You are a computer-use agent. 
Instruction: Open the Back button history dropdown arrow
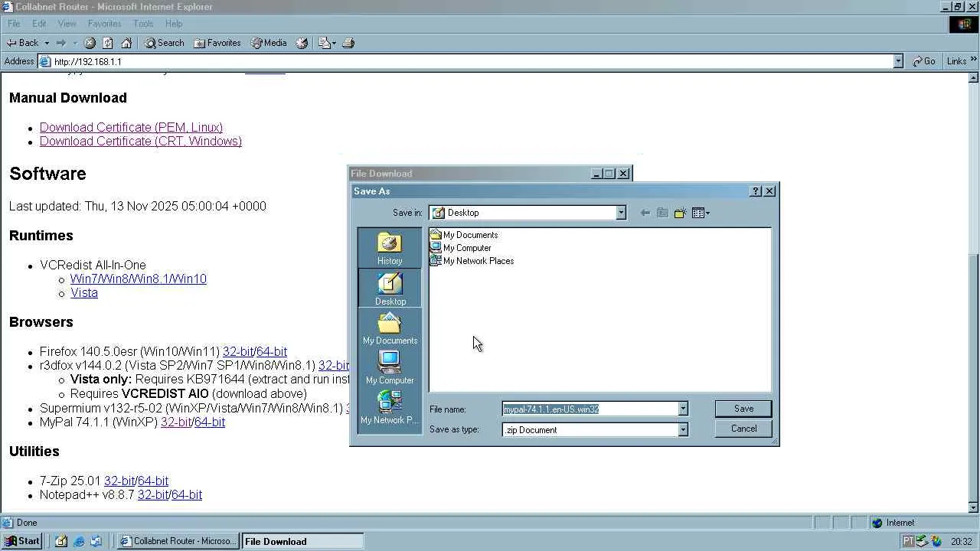(x=47, y=43)
